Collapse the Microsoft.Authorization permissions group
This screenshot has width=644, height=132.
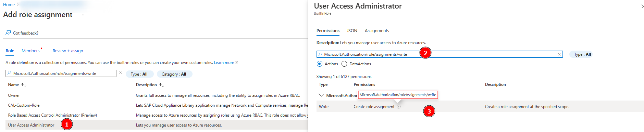pyautogui.click(x=321, y=95)
